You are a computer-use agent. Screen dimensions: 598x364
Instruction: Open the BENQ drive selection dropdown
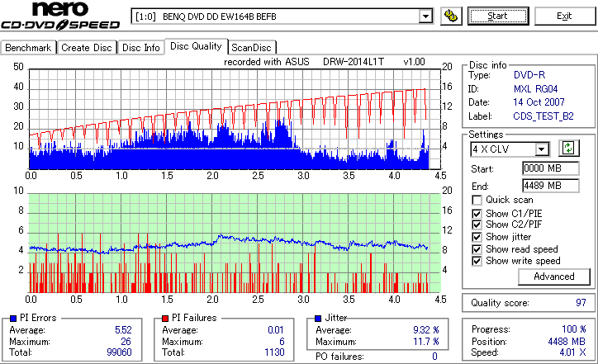pos(425,17)
